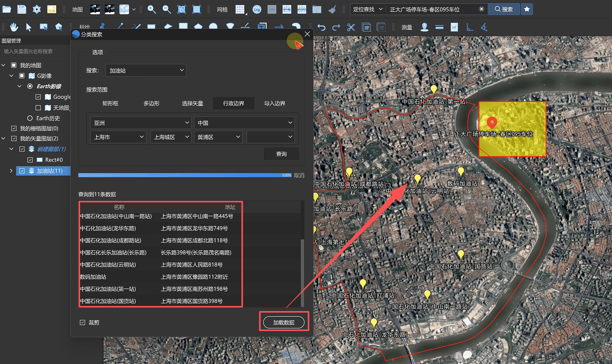Image resolution: width=612 pixels, height=364 pixels.
Task: Close the 分类搜索 dialog
Action: 307,34
